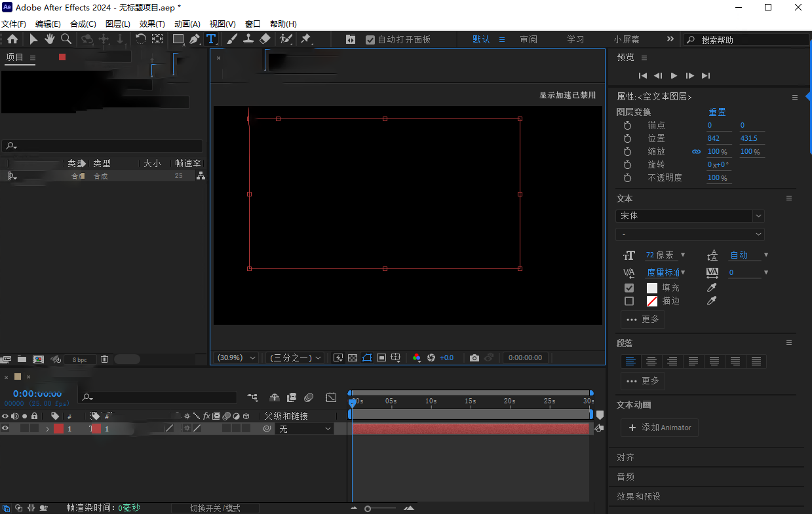
Task: Click the 重置 transform link
Action: pyautogui.click(x=717, y=112)
